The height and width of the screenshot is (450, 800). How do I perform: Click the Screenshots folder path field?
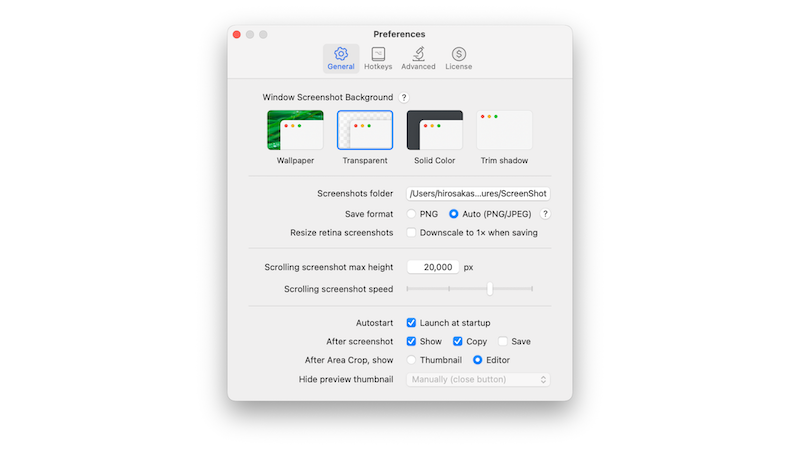pyautogui.click(x=478, y=193)
